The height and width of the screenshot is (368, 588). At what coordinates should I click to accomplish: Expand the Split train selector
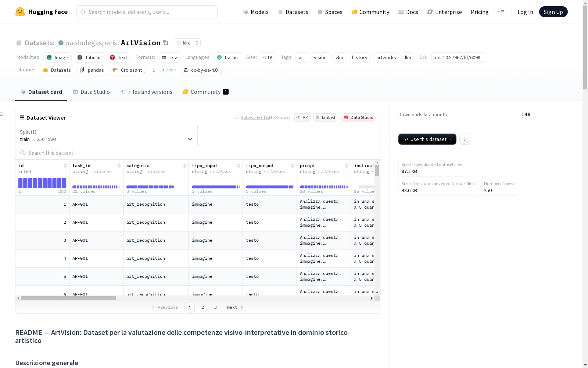point(107,135)
